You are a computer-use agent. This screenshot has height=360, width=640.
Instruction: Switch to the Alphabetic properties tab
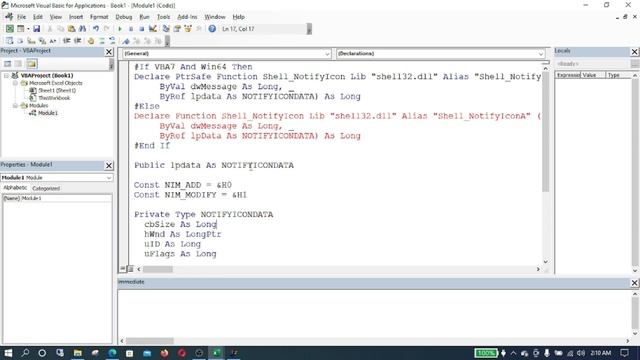tap(15, 188)
